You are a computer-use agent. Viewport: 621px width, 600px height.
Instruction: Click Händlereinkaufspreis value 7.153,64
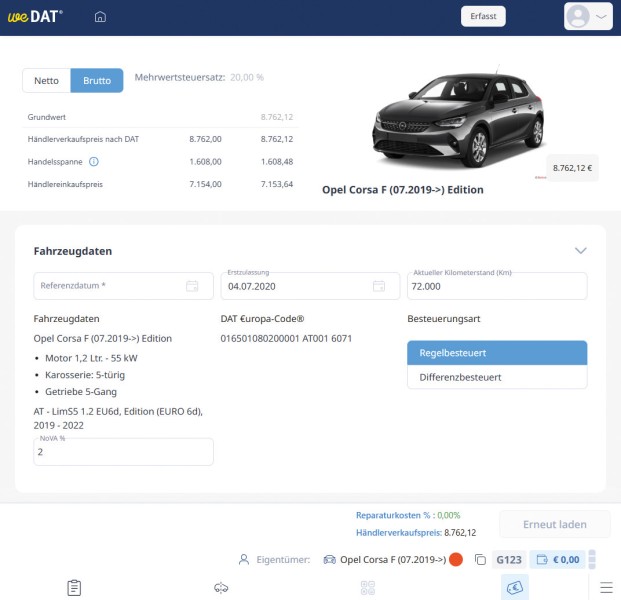tap(277, 184)
